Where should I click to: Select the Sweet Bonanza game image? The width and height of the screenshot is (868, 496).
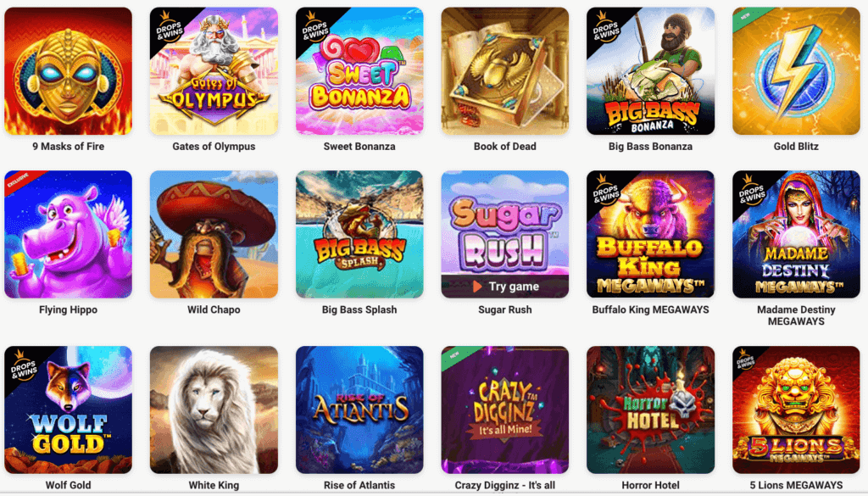[359, 71]
